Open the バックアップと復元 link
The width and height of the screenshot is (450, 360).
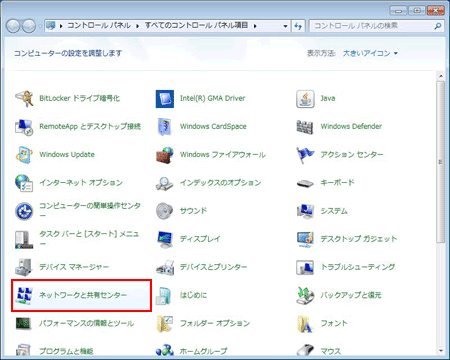pyautogui.click(x=351, y=295)
